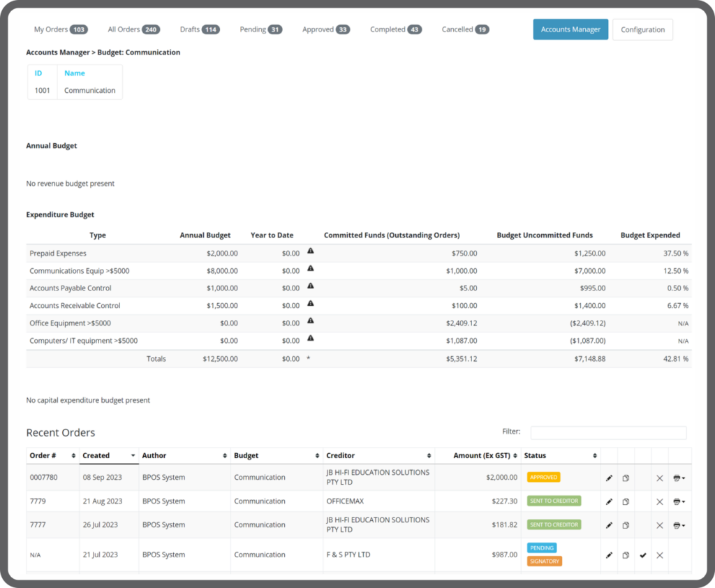Screen dimensions: 715x588
Task: Copy the OFFICEMAX order 7779
Action: (x=626, y=502)
